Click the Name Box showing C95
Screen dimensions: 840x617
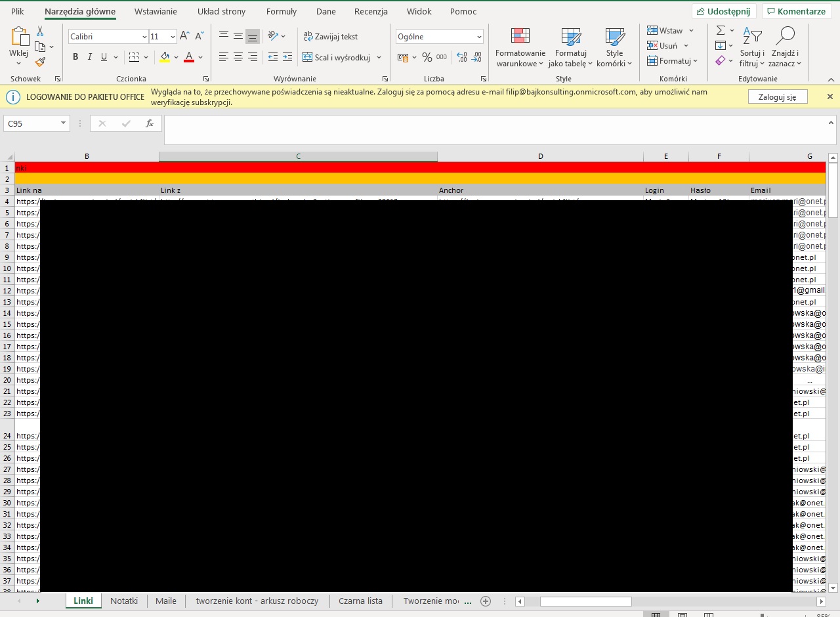pos(37,123)
